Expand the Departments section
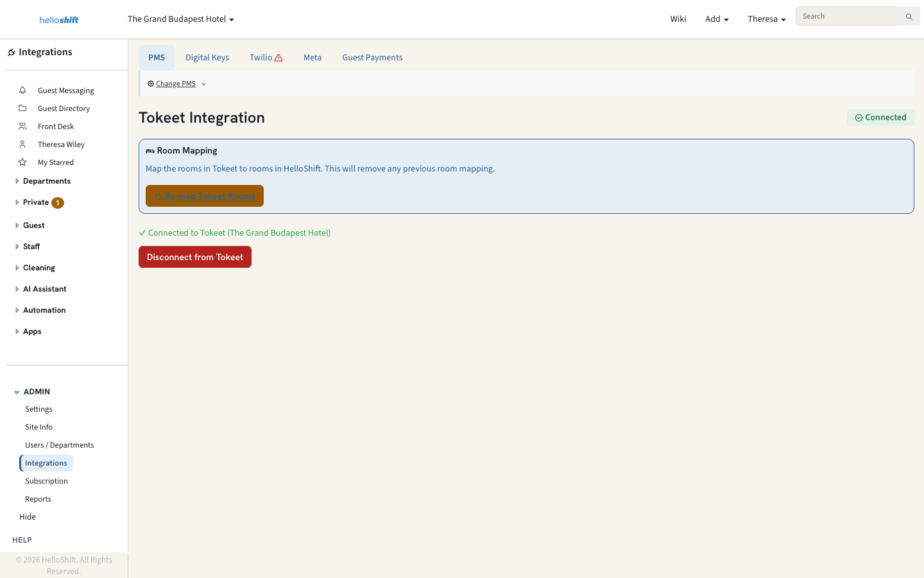Viewport: 924px width, 578px height. [17, 181]
